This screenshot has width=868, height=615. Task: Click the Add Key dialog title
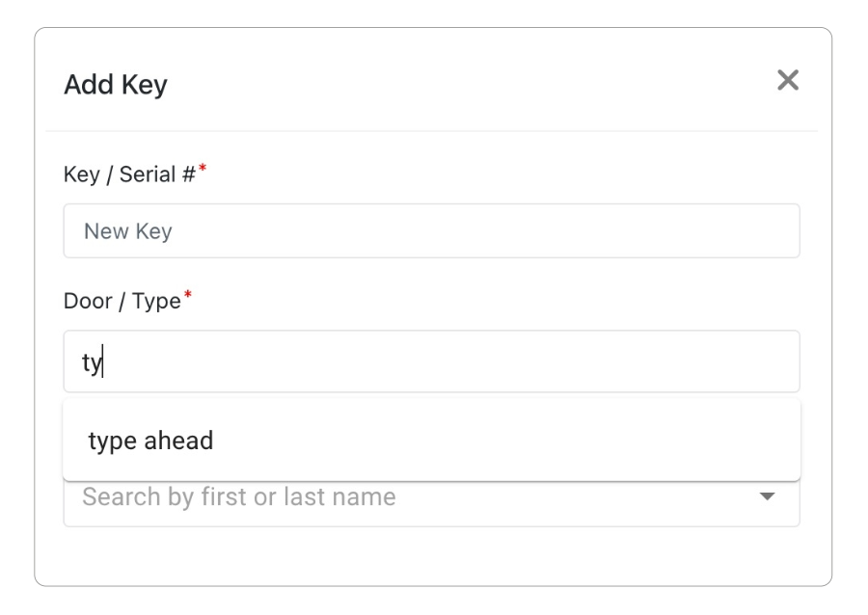(x=114, y=84)
